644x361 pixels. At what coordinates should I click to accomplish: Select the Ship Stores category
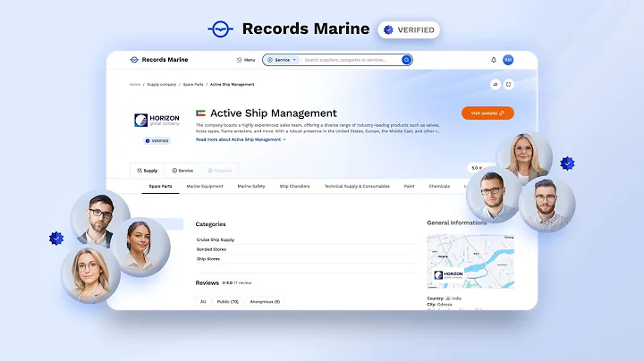click(x=208, y=259)
